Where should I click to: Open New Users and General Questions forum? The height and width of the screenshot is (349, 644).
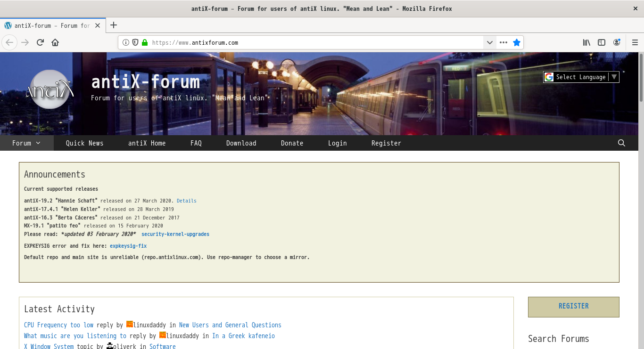230,325
